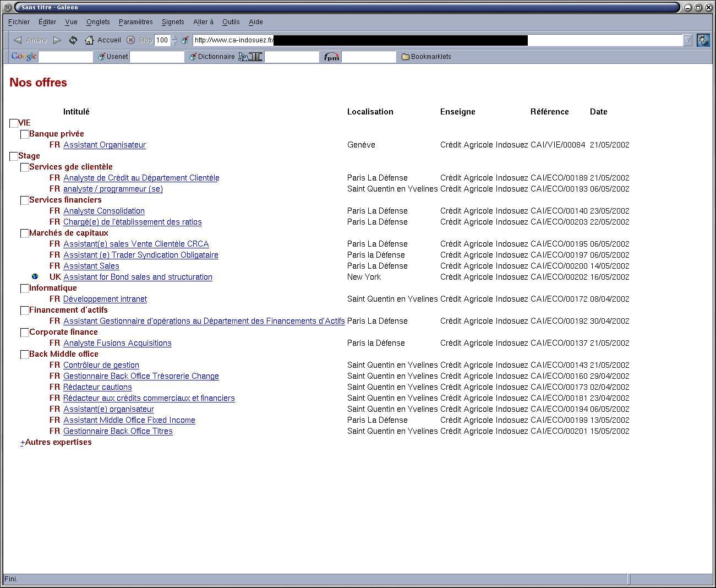Open Analyste de Crédit au Département Clientèle
This screenshot has width=716, height=588.
point(141,178)
